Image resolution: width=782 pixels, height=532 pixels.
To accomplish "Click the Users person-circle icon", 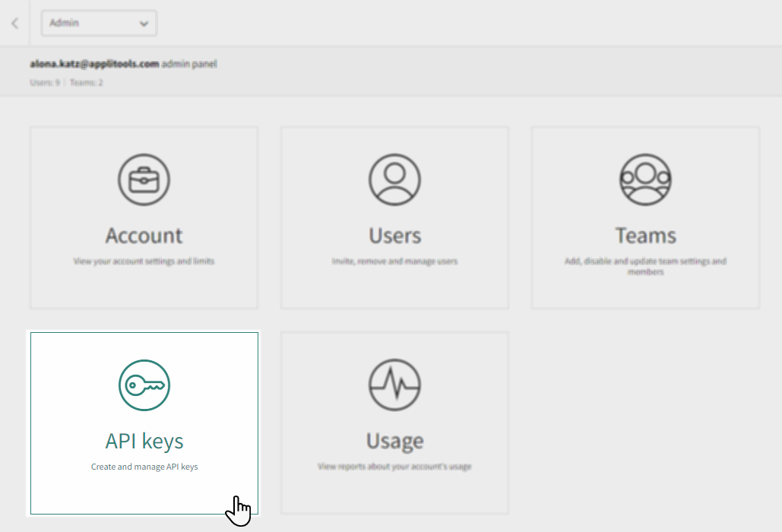I will pos(394,179).
